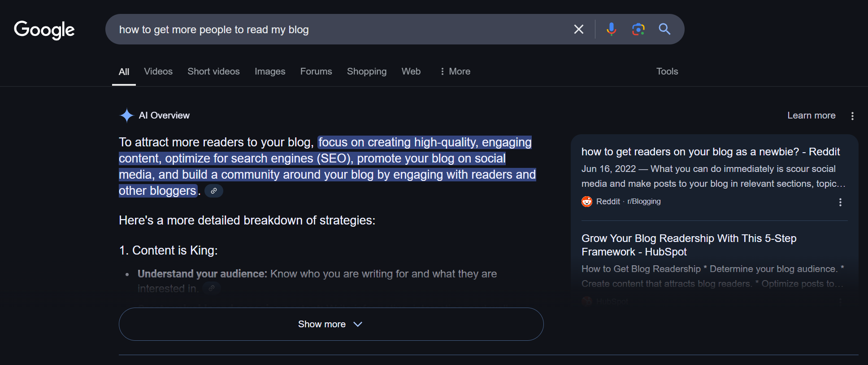
Task: Clear the search query with the X icon
Action: [x=579, y=29]
